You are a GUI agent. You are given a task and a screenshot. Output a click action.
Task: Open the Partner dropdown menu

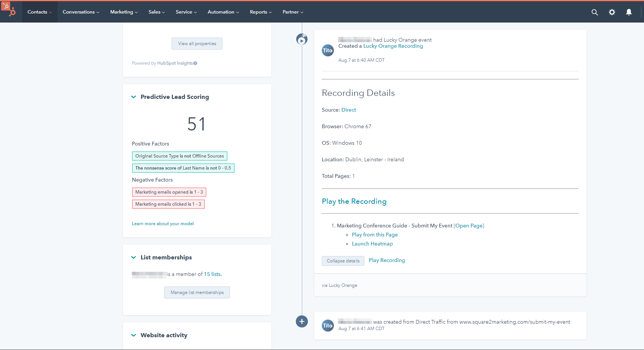click(x=293, y=12)
